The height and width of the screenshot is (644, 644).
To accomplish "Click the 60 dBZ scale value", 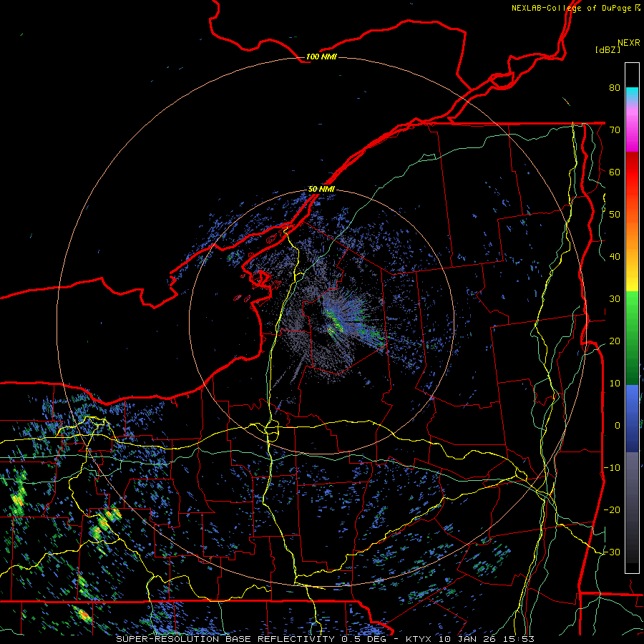I will (x=615, y=172).
